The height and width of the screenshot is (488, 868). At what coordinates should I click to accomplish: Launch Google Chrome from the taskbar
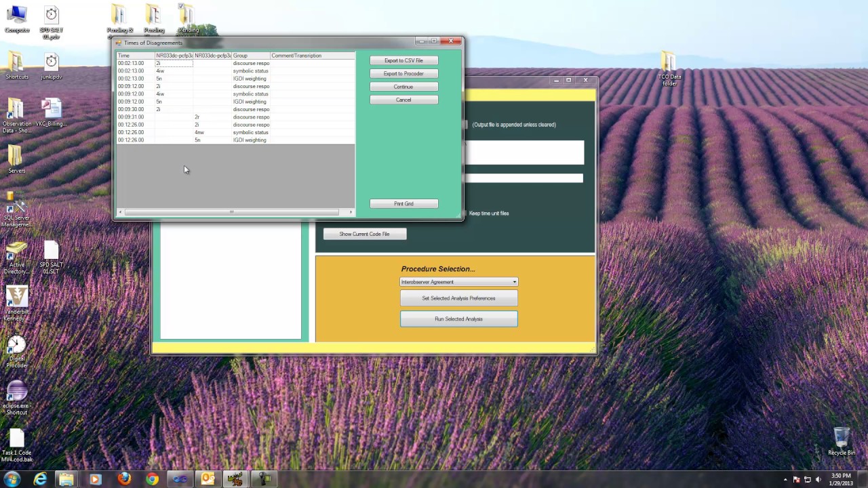(152, 479)
